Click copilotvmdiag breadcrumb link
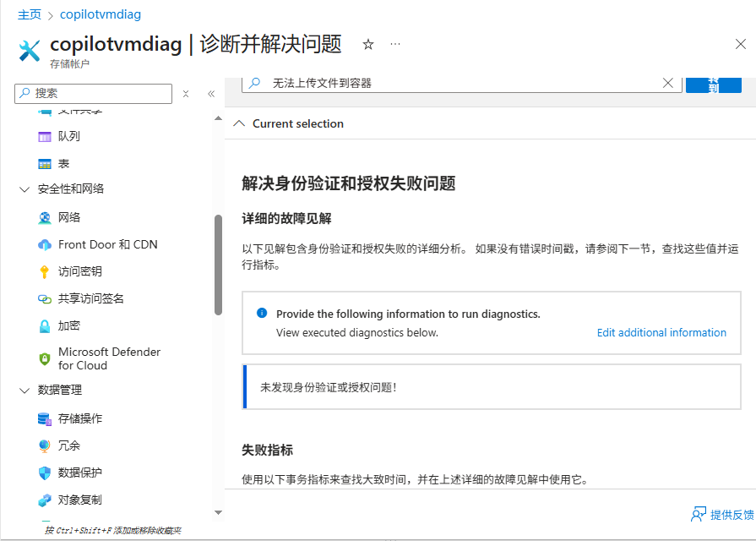Image resolution: width=756 pixels, height=541 pixels. [101, 14]
